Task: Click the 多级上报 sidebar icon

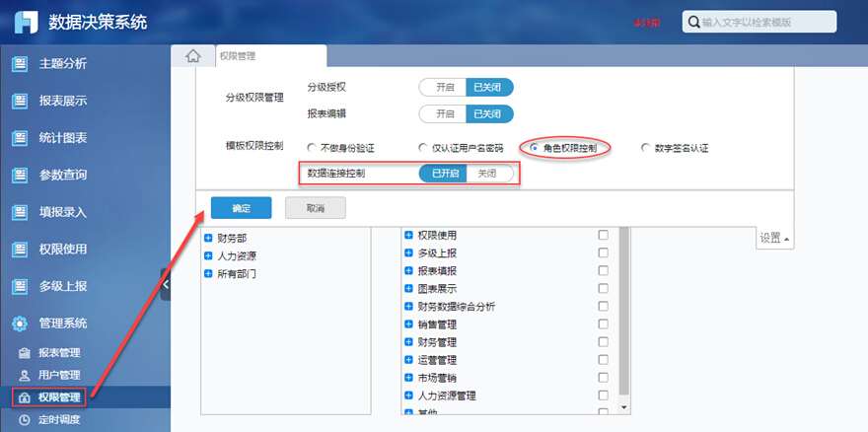Action: pos(20,286)
